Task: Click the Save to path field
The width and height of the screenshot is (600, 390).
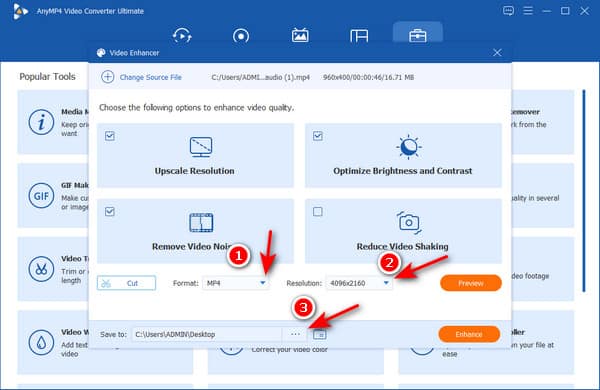Action: coord(207,334)
